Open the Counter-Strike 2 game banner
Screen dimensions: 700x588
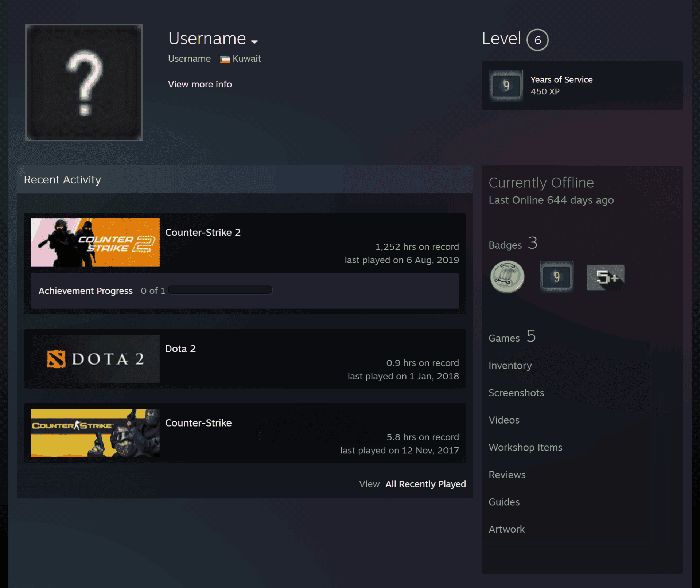(x=95, y=242)
